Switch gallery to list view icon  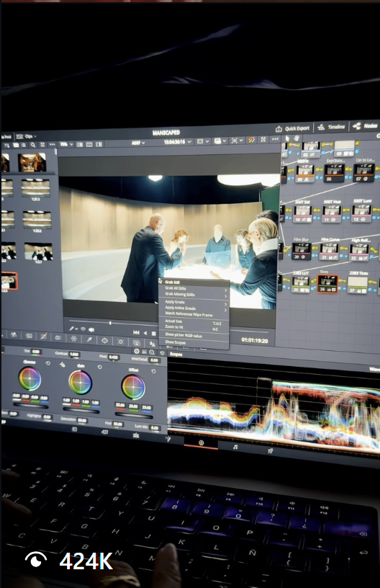pos(24,145)
